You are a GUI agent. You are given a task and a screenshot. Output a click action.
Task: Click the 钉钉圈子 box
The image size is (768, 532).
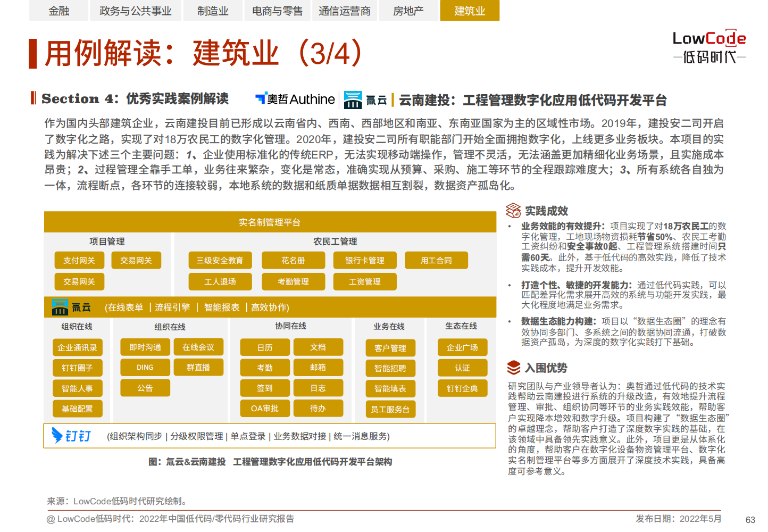78,368
